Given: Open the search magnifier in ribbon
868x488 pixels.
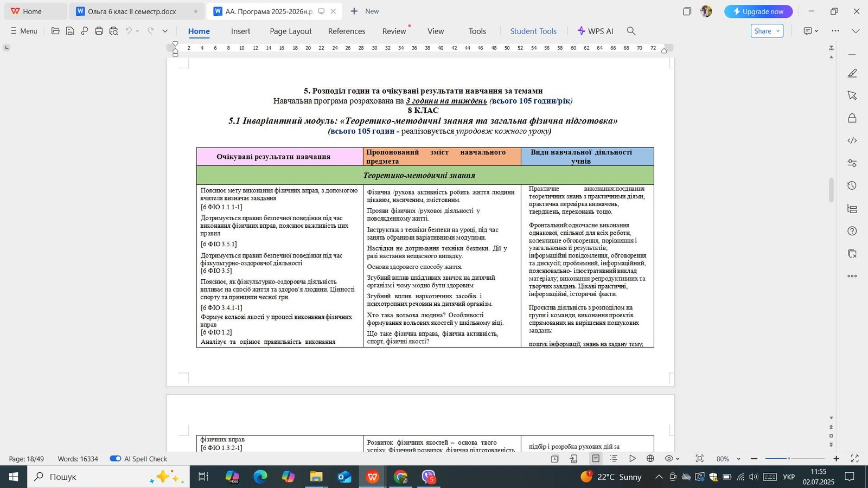Looking at the screenshot, I should 631,31.
